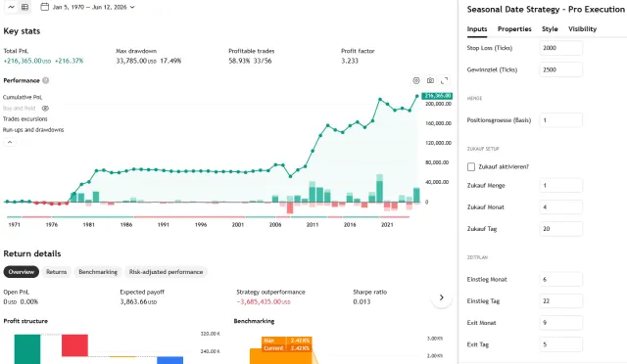Toggle Buy and hold visibility eye
627x364 pixels.
[45, 109]
